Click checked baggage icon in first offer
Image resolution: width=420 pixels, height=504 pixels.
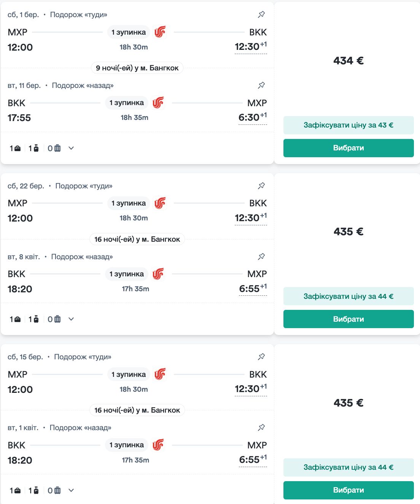click(54, 148)
